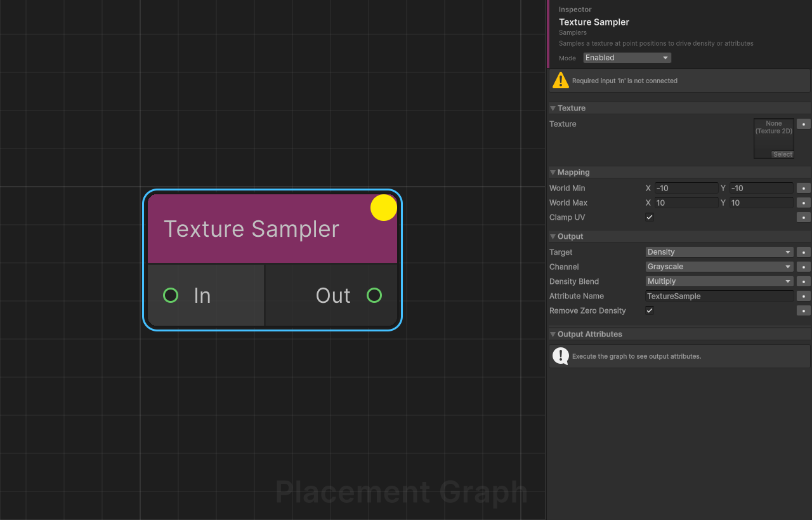
Task: Click the expose button on the Target row
Action: coord(804,252)
